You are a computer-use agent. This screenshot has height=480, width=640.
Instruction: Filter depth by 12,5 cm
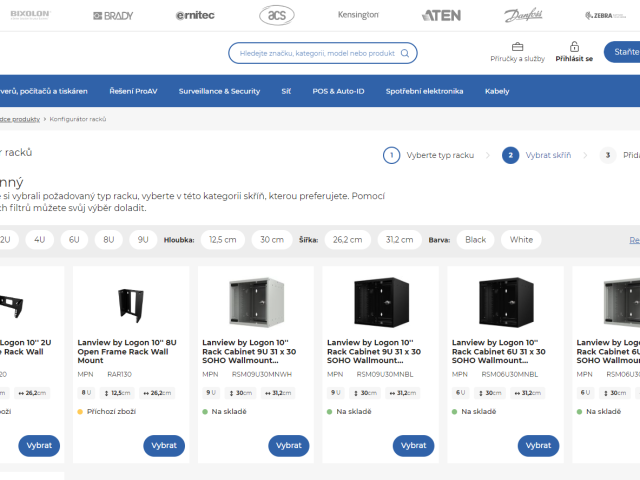tap(223, 240)
